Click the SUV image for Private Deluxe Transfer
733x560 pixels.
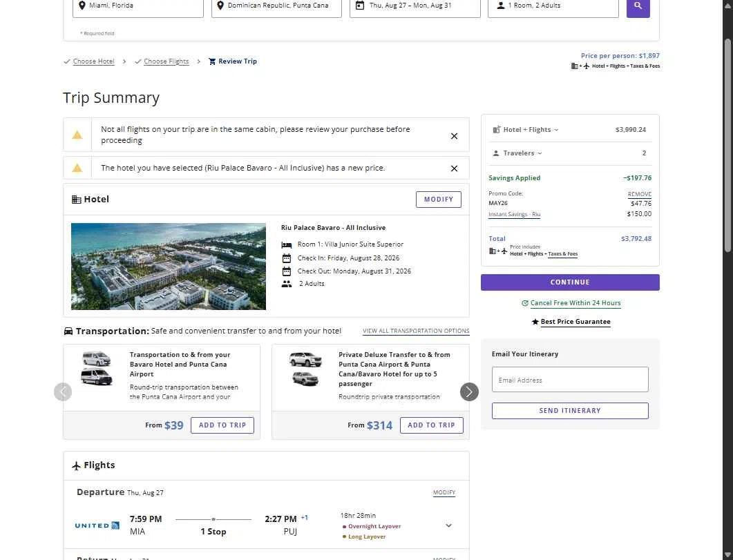point(306,369)
